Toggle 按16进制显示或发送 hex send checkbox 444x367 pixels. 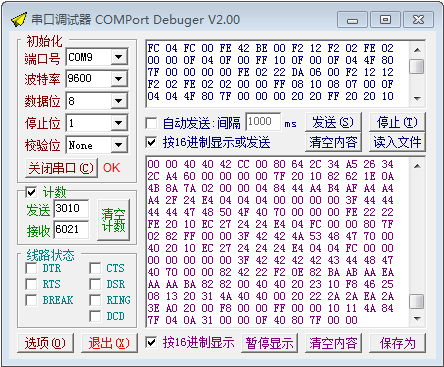click(152, 142)
